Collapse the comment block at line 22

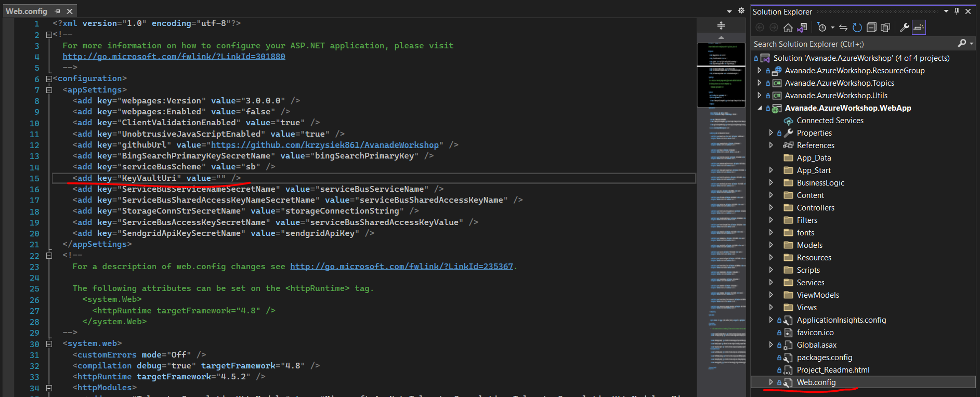coord(49,256)
